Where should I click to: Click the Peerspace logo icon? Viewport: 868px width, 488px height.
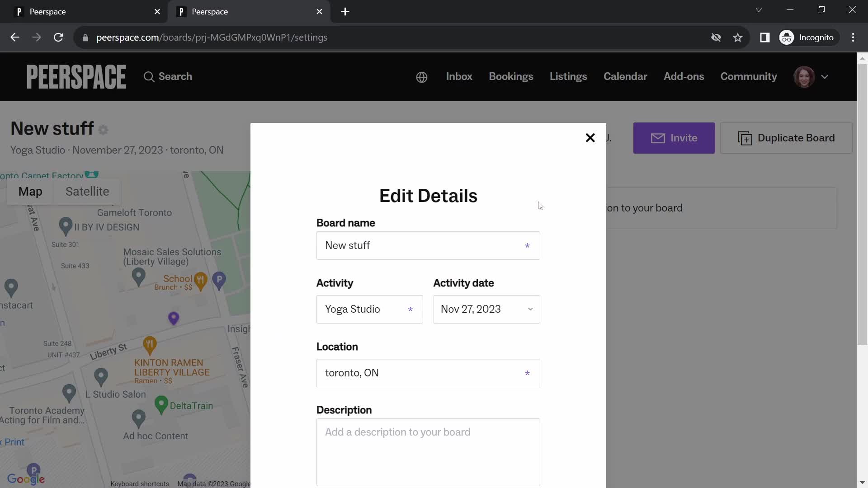coord(75,76)
